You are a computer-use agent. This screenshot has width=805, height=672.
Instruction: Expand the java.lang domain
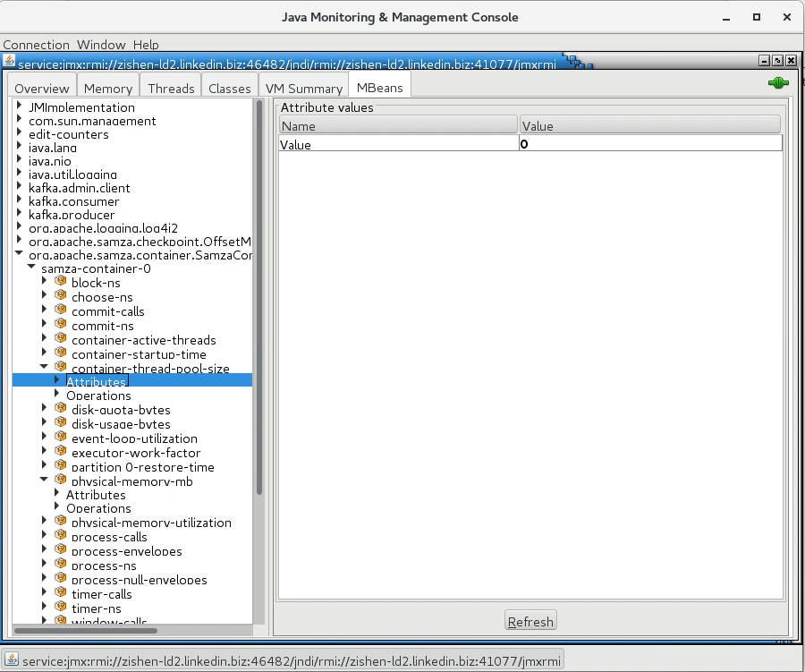19,146
